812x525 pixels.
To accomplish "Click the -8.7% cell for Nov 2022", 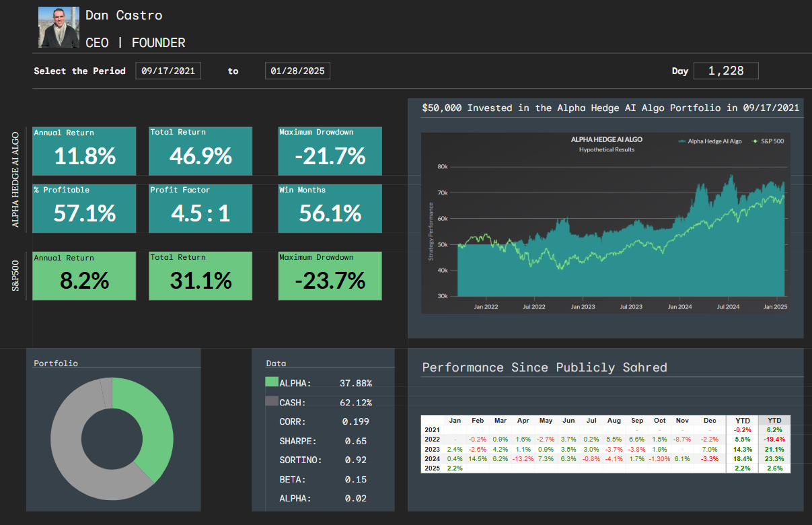I will click(682, 439).
